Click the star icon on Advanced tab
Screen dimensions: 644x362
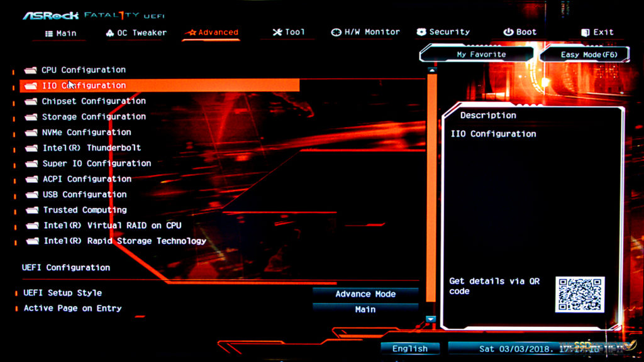[x=192, y=33]
